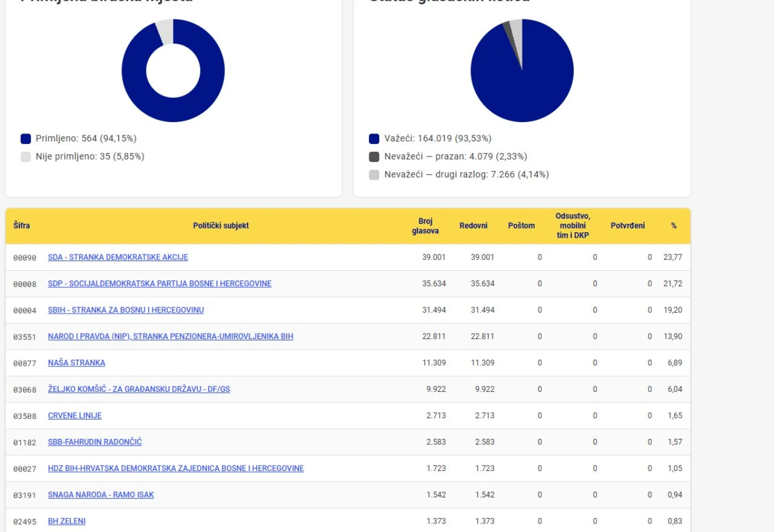Click the Odsustvo, mobilni tim i DKP header
This screenshot has width=774, height=532.
573,226
